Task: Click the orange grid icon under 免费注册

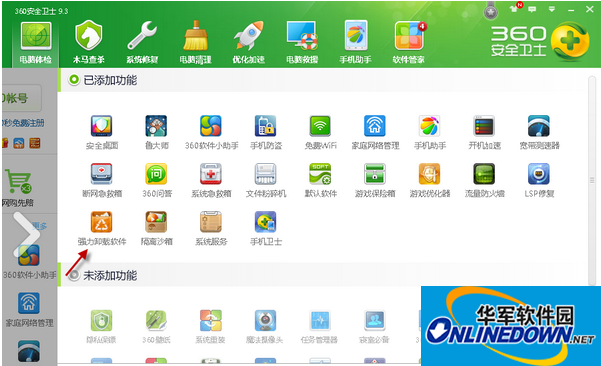Action: [34, 143]
